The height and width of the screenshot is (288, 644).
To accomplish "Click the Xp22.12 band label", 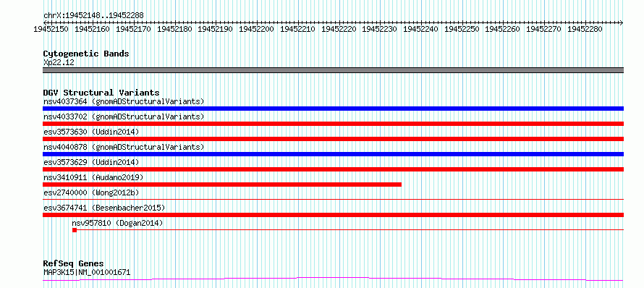I will point(59,63).
